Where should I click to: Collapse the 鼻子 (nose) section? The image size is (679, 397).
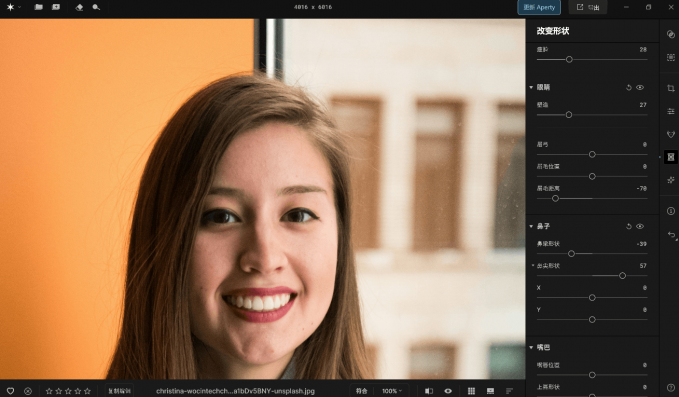tap(531, 226)
